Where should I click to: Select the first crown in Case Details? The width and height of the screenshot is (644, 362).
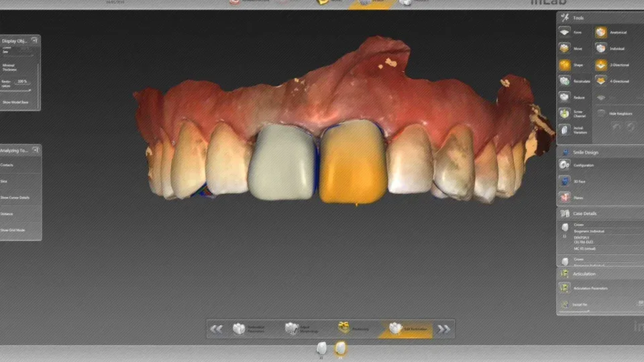[x=565, y=227]
